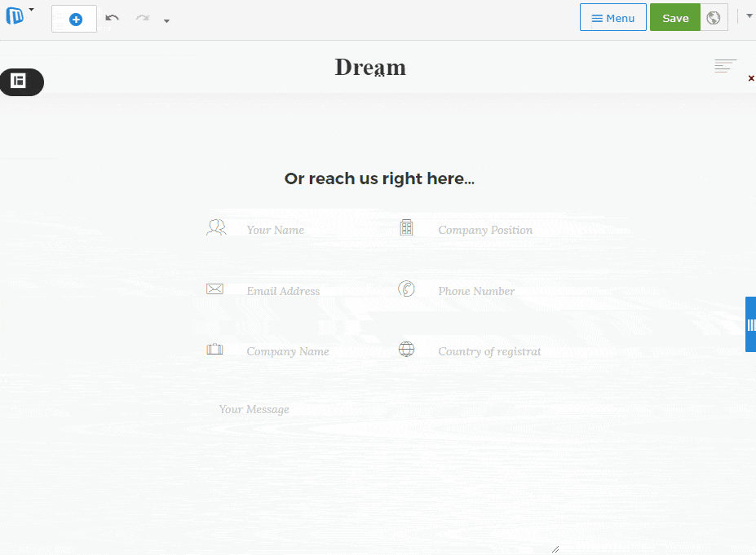Redo the last undone action
Image resolution: width=756 pixels, height=555 pixels.
coord(142,18)
